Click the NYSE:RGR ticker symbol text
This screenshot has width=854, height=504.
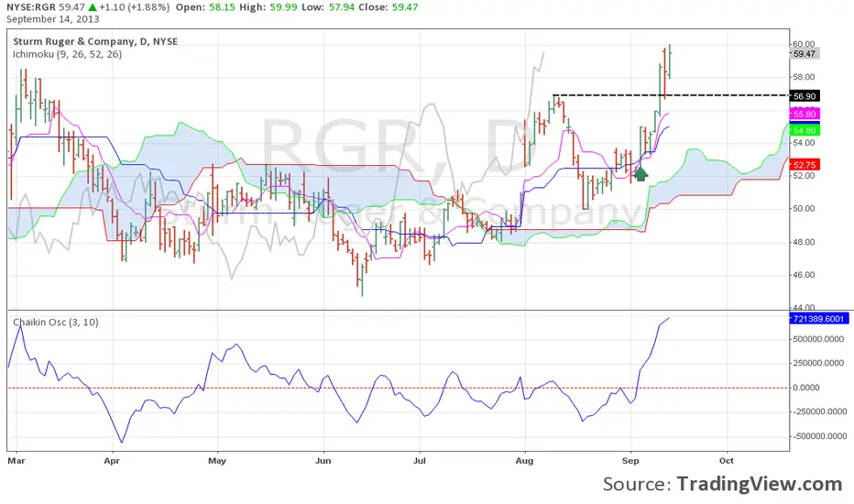(x=31, y=7)
